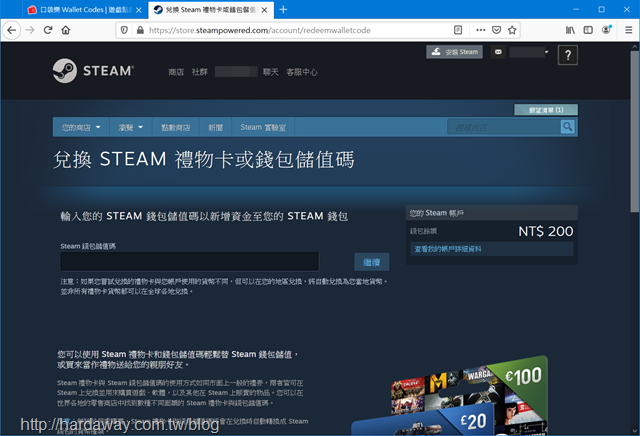The image size is (640, 436).
Task: Open Steam notifications envelope icon
Action: (498, 52)
